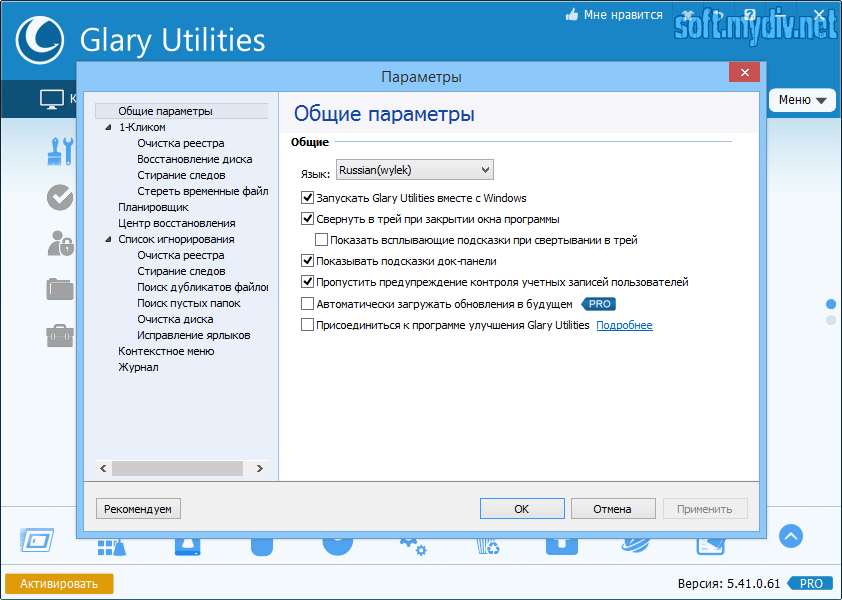Viewport: 842px width, 600px height.
Task: Launch the planet dock icon
Action: (x=636, y=546)
